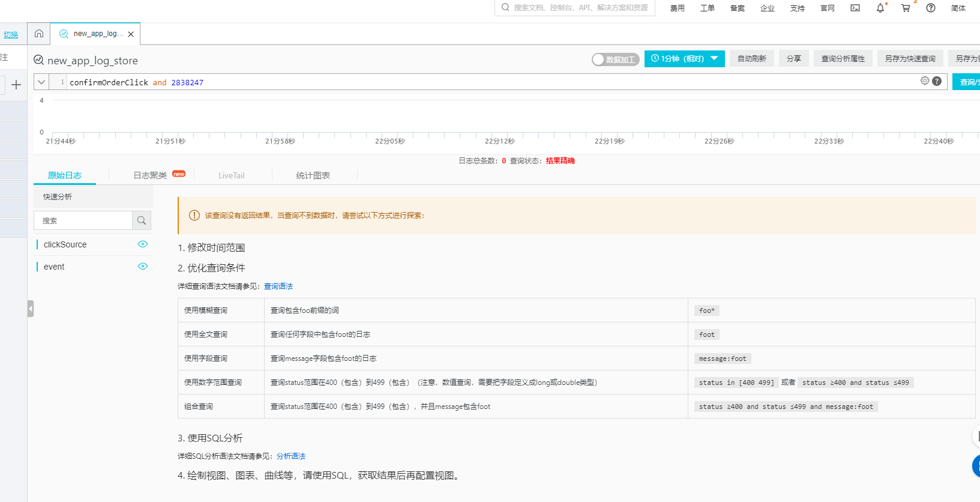
Task: Click the 分享 button
Action: 794,59
